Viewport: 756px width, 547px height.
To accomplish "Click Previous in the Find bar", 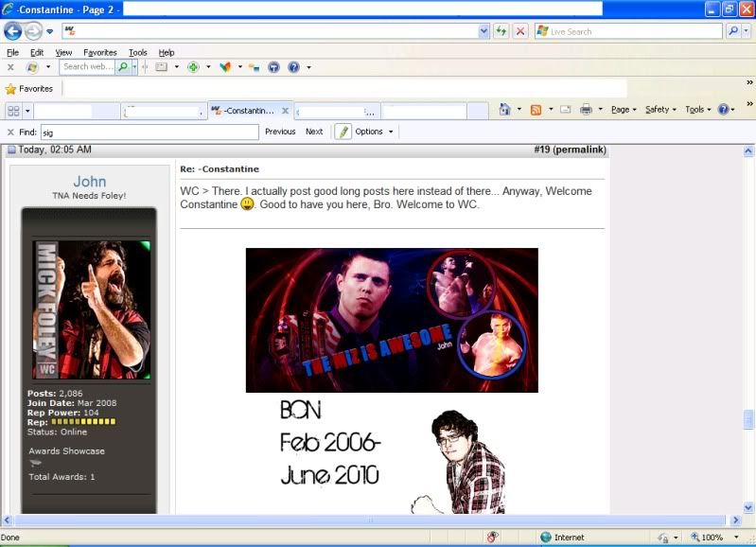I will click(280, 132).
